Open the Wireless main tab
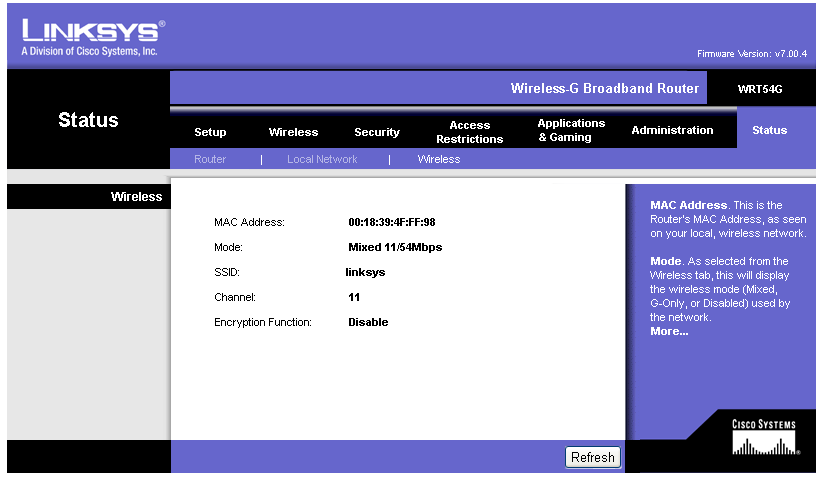The height and width of the screenshot is (479, 819). pos(293,132)
